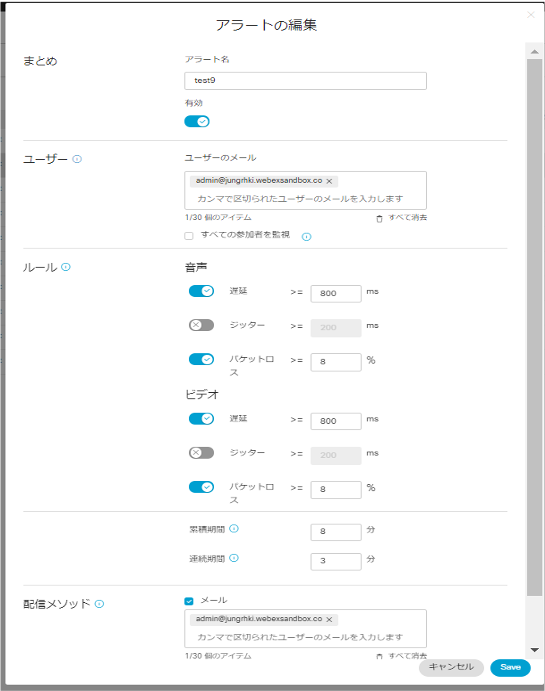This screenshot has height=691, width=545.
Task: Uncheck the メール delivery checkbox
Action: (189, 601)
